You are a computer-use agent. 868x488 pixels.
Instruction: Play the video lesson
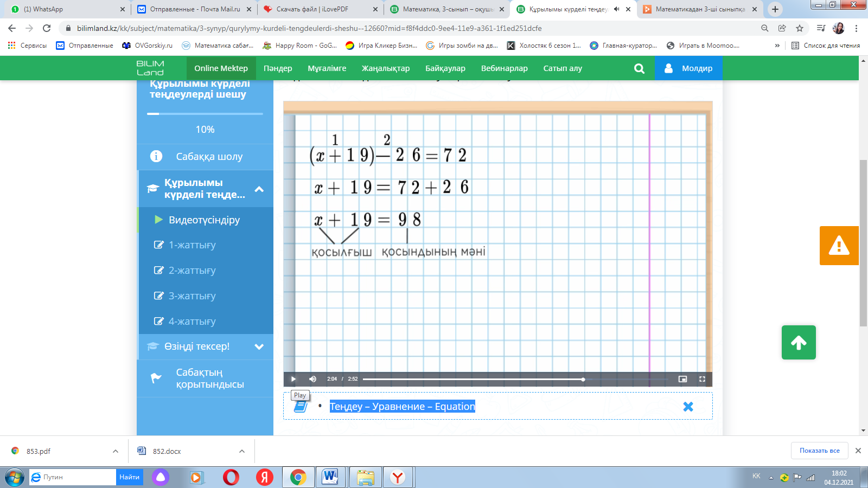click(x=293, y=379)
